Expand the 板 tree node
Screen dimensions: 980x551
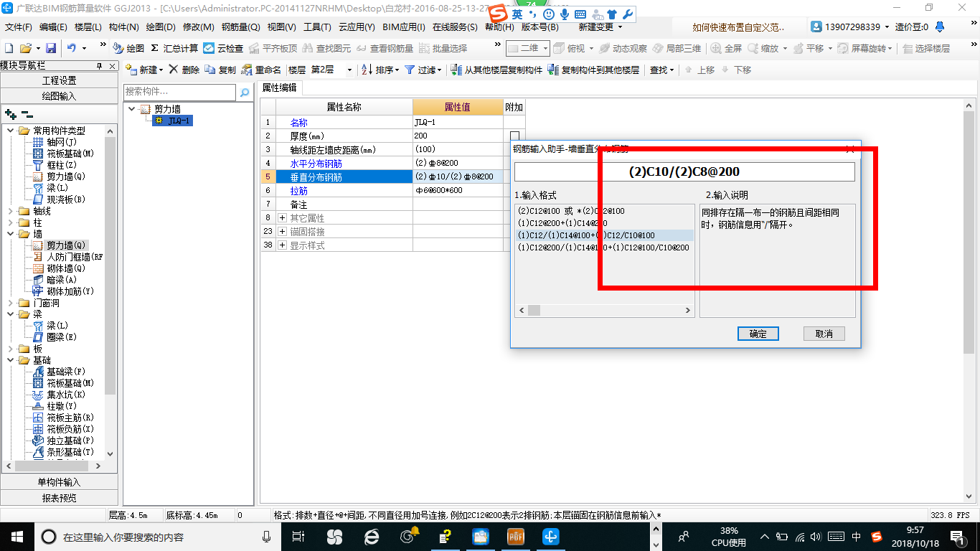tap(11, 349)
